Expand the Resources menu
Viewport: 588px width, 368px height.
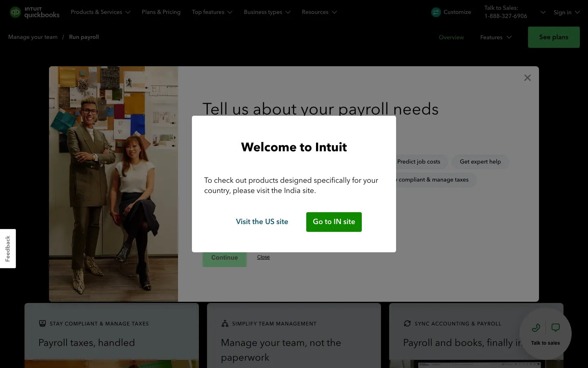click(x=319, y=12)
